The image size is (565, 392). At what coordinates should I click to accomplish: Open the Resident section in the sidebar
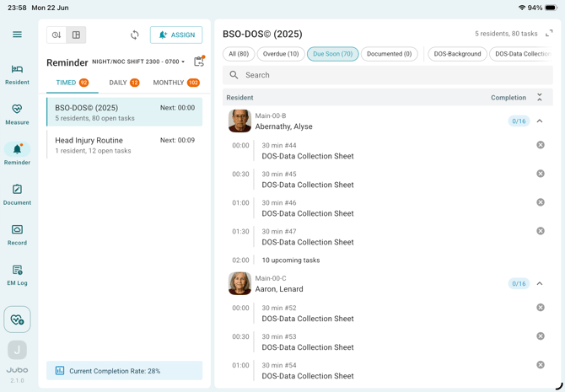click(x=17, y=75)
